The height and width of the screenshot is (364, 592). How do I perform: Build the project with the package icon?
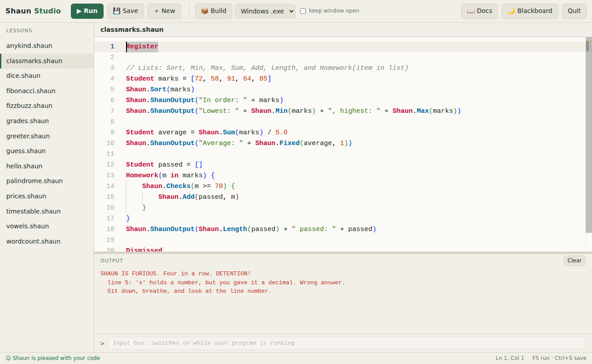[205, 11]
